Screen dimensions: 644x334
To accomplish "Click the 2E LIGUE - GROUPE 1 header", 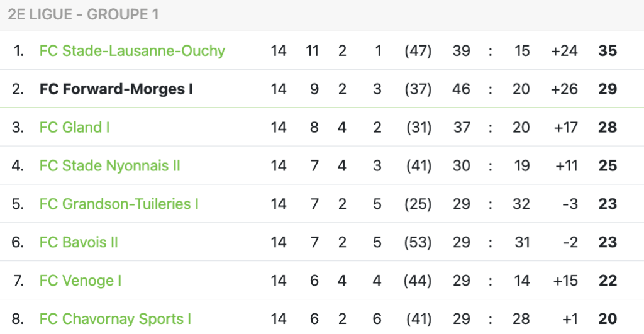I will tap(84, 14).
